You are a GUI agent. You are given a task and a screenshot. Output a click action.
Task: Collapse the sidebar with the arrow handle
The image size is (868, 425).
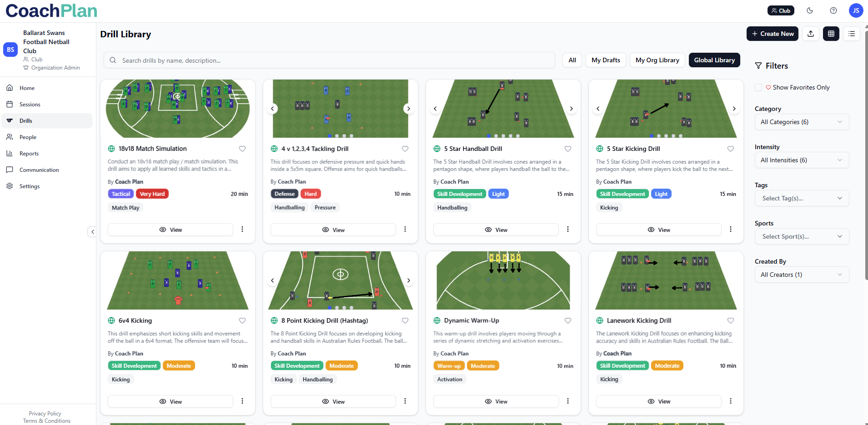click(x=92, y=232)
